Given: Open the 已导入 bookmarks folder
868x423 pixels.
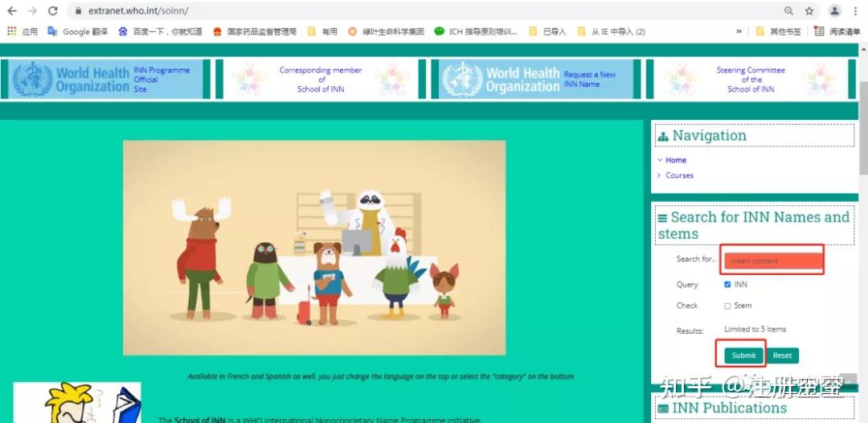Looking at the screenshot, I should pos(547,31).
